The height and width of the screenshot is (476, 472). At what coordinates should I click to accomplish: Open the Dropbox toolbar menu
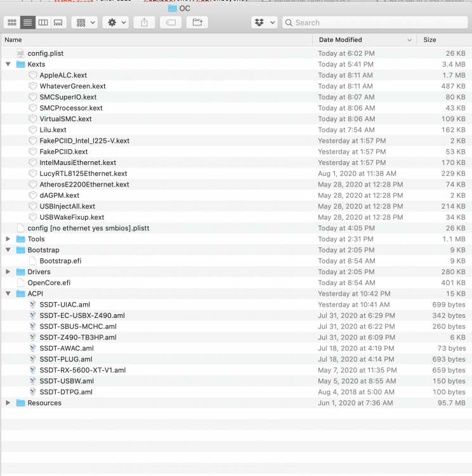click(x=265, y=22)
